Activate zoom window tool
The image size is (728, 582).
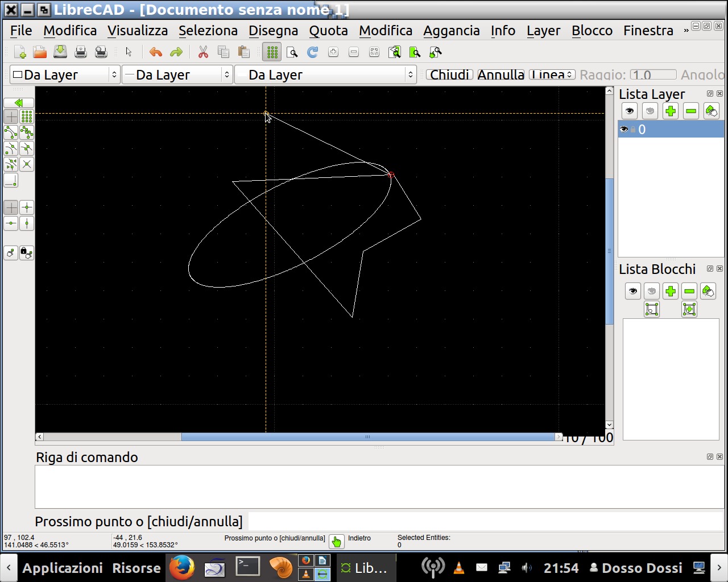(x=415, y=52)
